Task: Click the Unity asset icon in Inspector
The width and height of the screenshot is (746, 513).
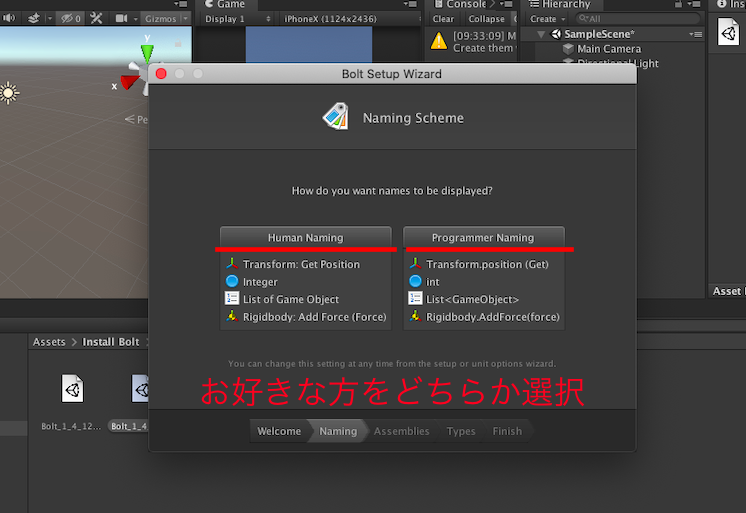Action: (x=728, y=31)
